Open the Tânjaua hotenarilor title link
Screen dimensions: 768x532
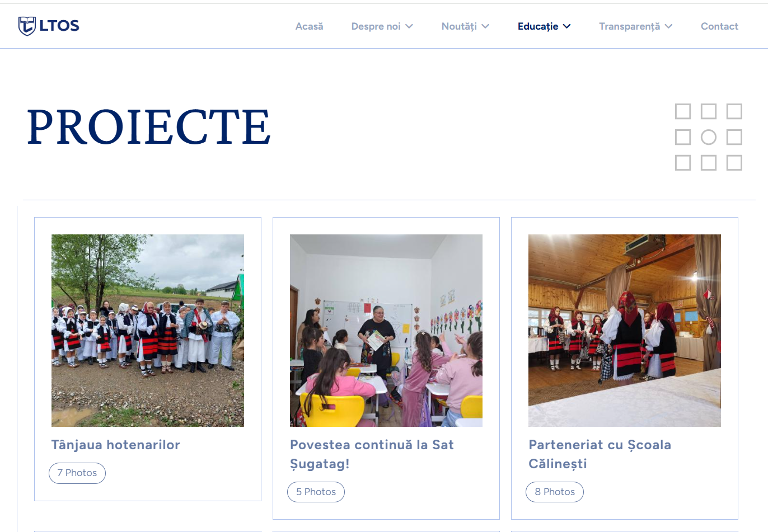(x=116, y=445)
